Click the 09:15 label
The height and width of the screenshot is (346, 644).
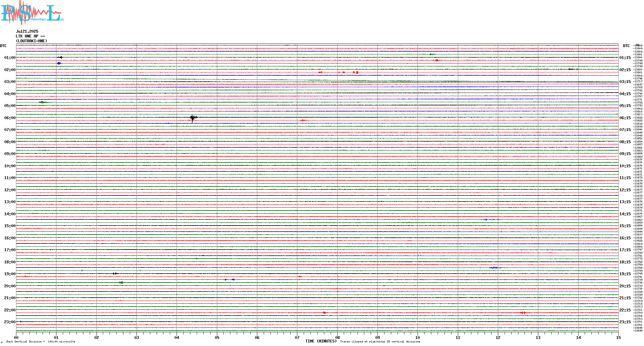(625, 154)
